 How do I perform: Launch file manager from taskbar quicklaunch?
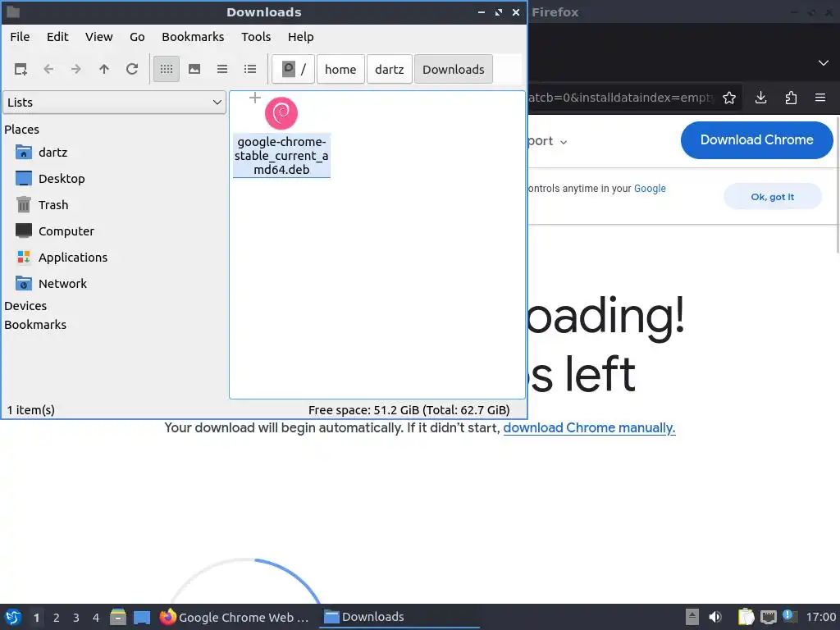[x=118, y=617]
